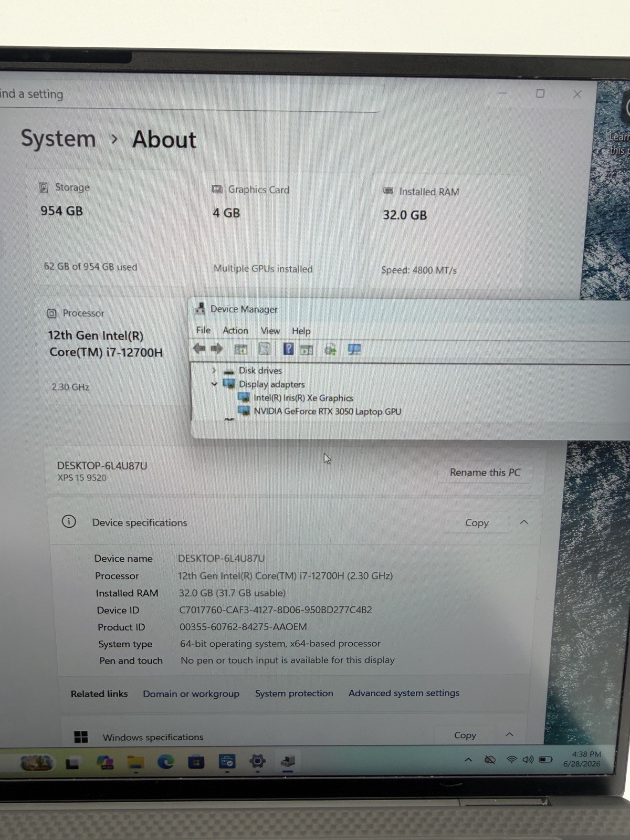
Task: Click the Device Manager title bar icon
Action: (199, 309)
